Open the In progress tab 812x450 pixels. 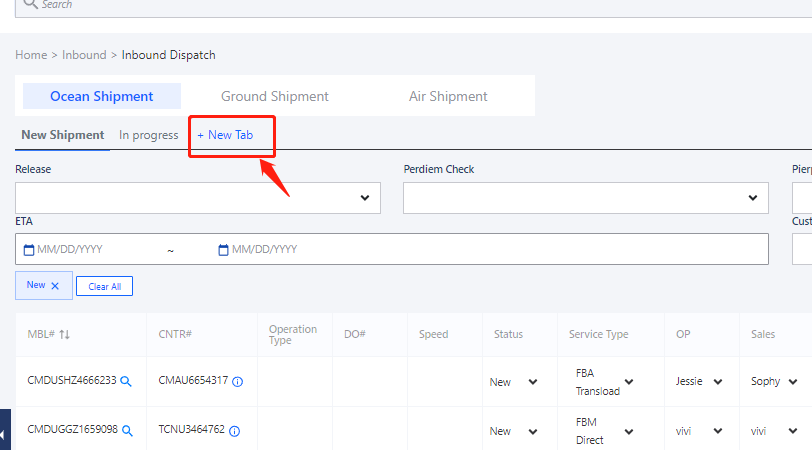tap(148, 135)
